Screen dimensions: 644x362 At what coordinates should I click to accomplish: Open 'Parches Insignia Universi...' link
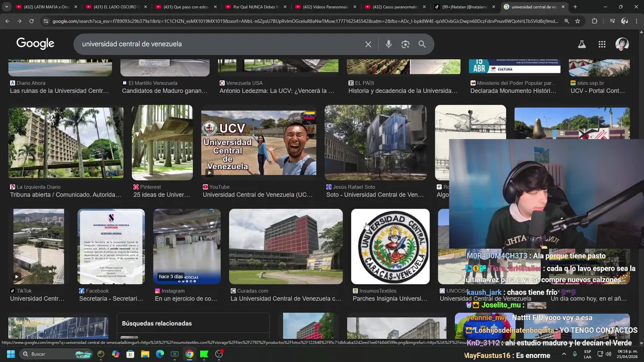click(390, 299)
